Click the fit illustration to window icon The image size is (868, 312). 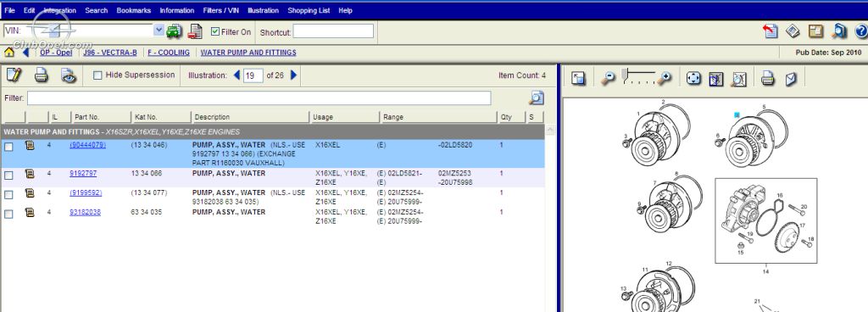(x=715, y=79)
